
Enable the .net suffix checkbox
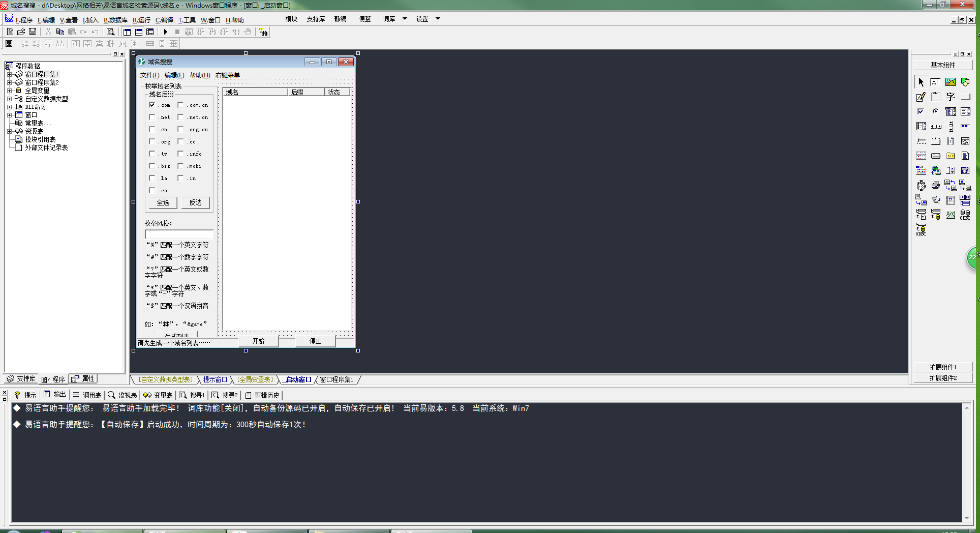coord(152,117)
